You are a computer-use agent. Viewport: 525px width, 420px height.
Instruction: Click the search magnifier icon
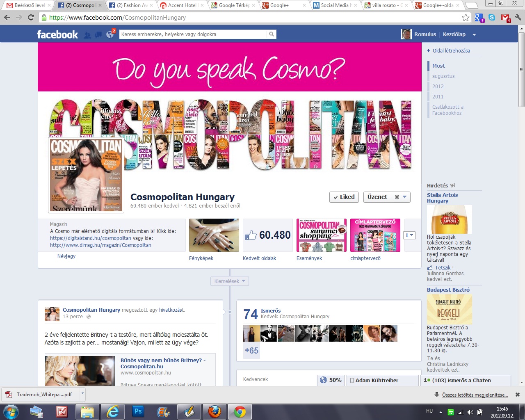[271, 34]
